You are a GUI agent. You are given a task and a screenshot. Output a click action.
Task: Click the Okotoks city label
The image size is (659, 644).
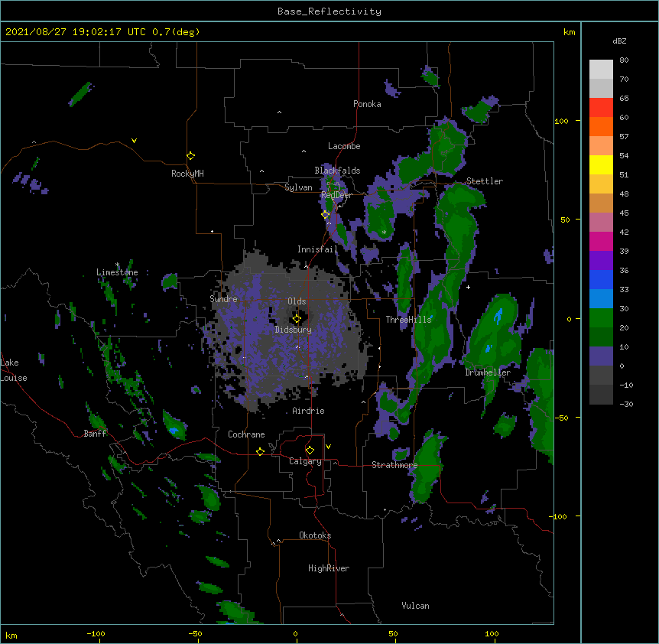click(x=315, y=535)
